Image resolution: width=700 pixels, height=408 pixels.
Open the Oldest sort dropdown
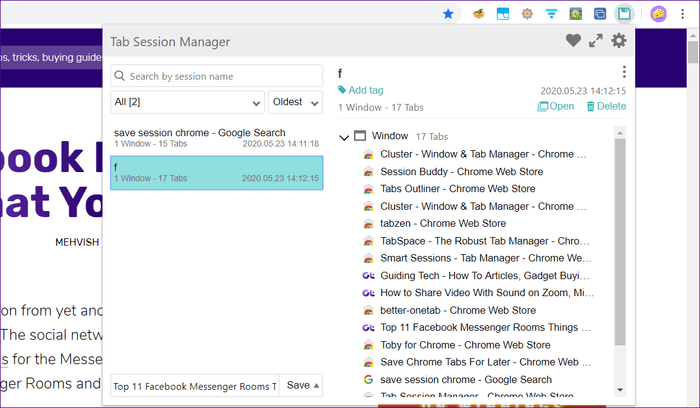(296, 102)
